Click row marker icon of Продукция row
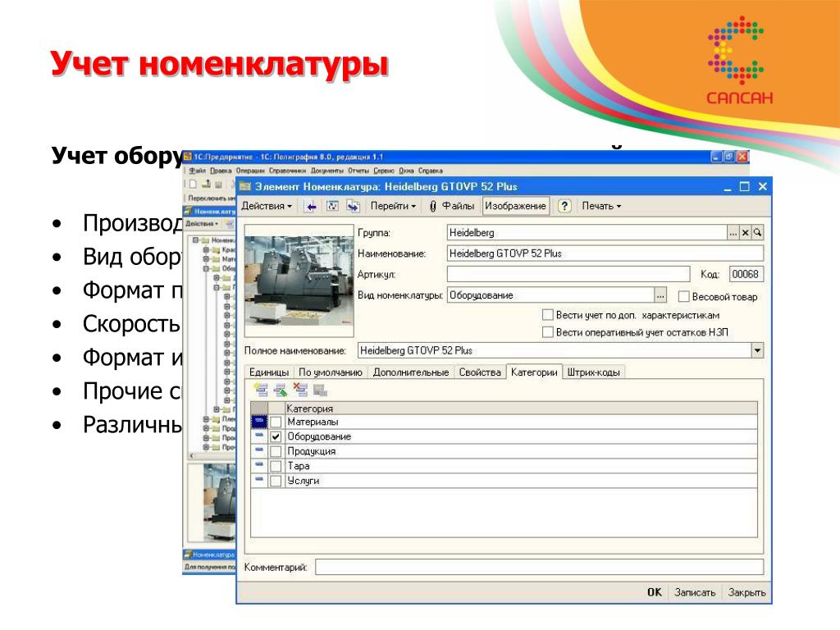The image size is (840, 630). [258, 451]
